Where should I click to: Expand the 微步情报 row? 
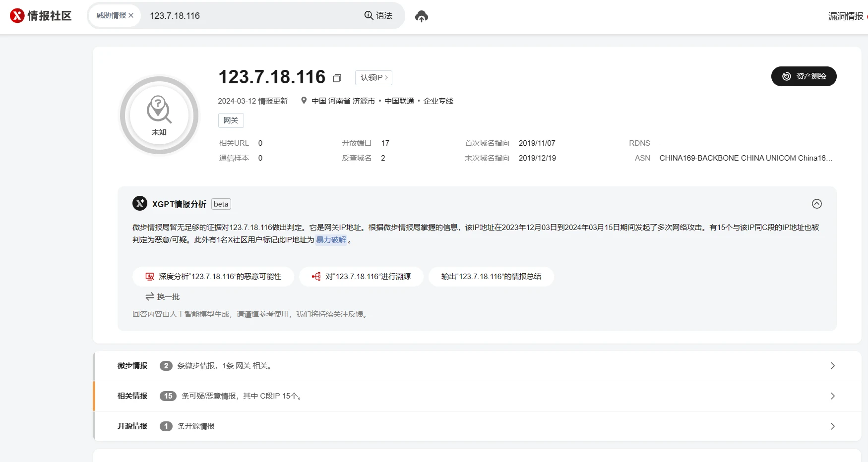click(832, 366)
